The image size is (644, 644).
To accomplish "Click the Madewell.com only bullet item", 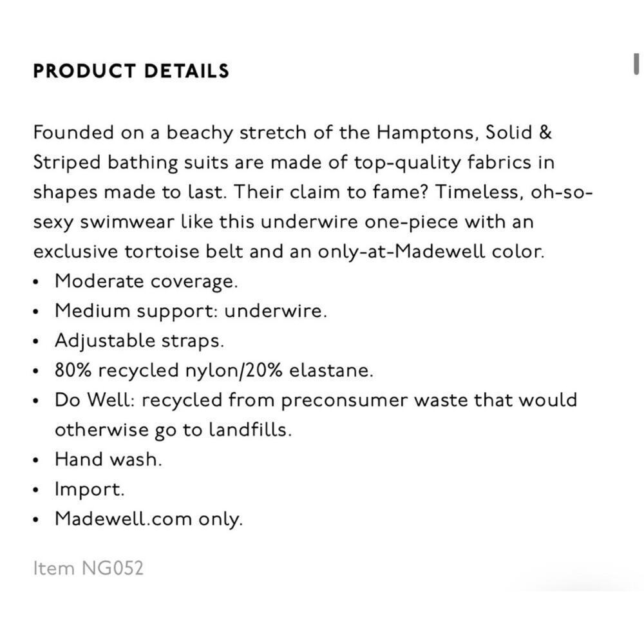I will coord(149,519).
